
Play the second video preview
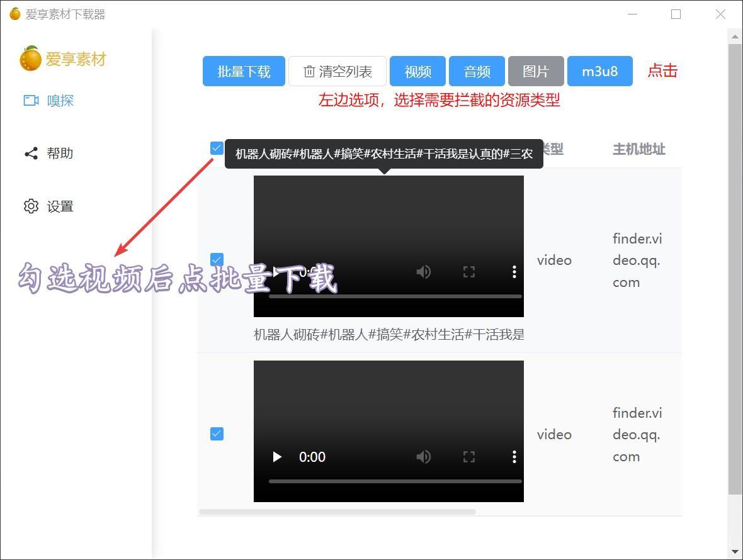(x=277, y=457)
